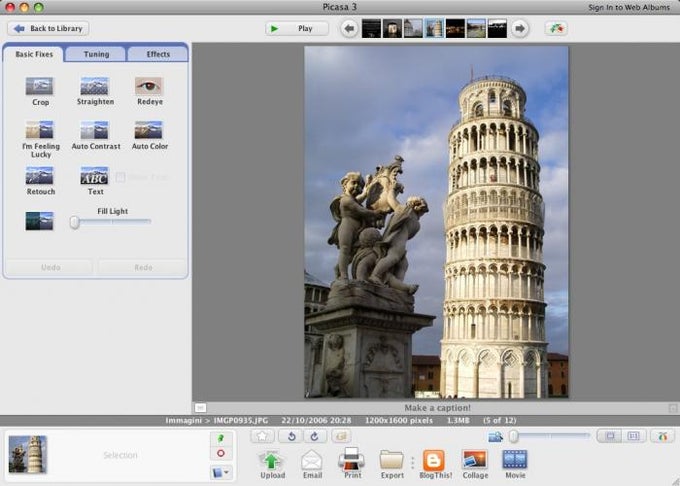Apply Auto Contrast to the photo
The image size is (680, 486).
(95, 135)
